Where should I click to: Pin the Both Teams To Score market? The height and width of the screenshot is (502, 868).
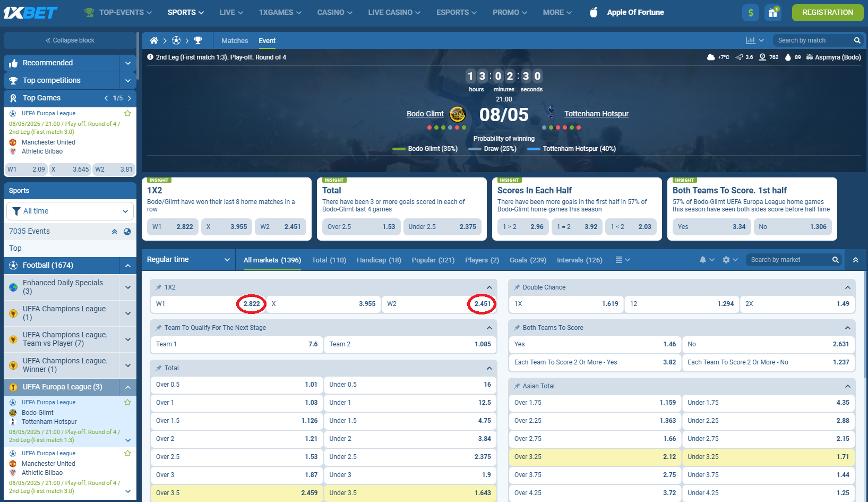tap(517, 328)
